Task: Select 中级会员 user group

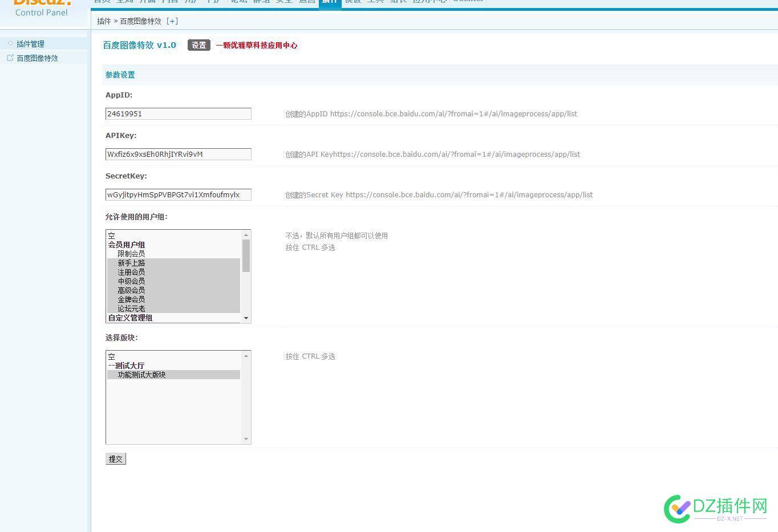Action: [x=174, y=281]
